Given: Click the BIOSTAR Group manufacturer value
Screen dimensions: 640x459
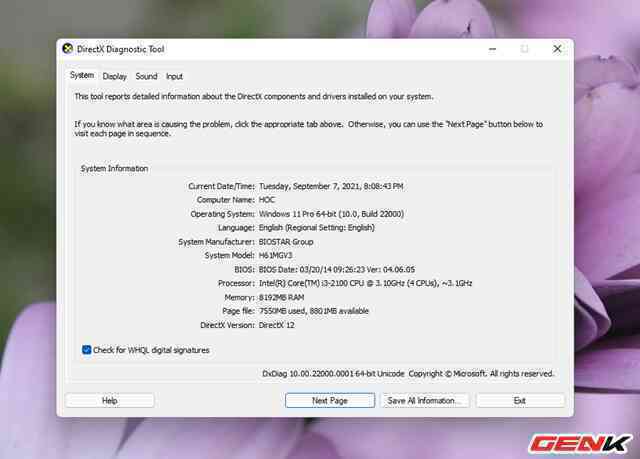Looking at the screenshot, I should click(286, 242).
